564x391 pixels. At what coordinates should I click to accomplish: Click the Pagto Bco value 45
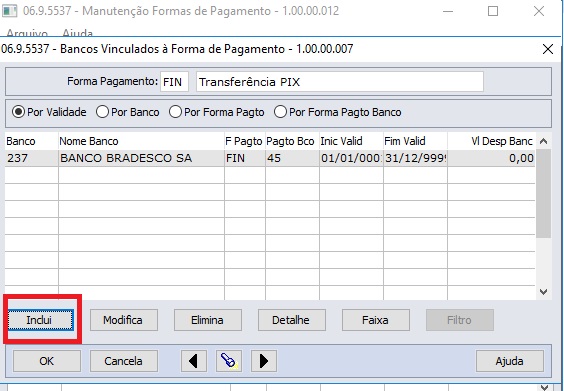[292, 158]
